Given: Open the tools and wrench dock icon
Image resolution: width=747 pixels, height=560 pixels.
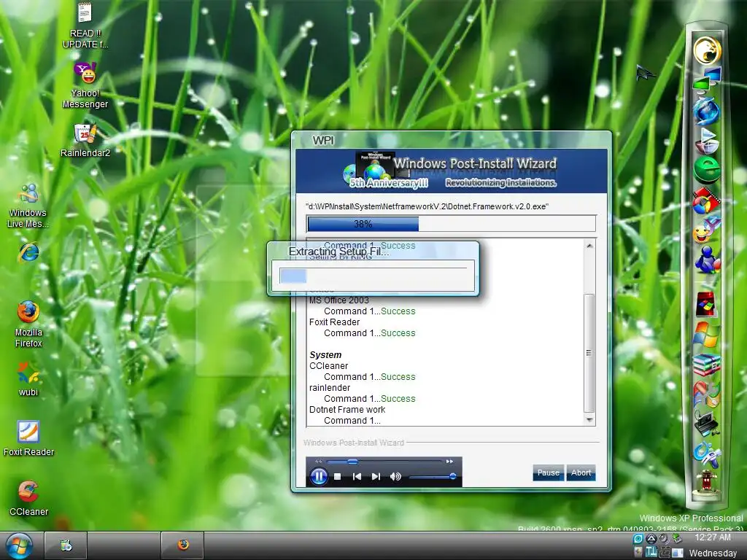Looking at the screenshot, I should coord(706,454).
